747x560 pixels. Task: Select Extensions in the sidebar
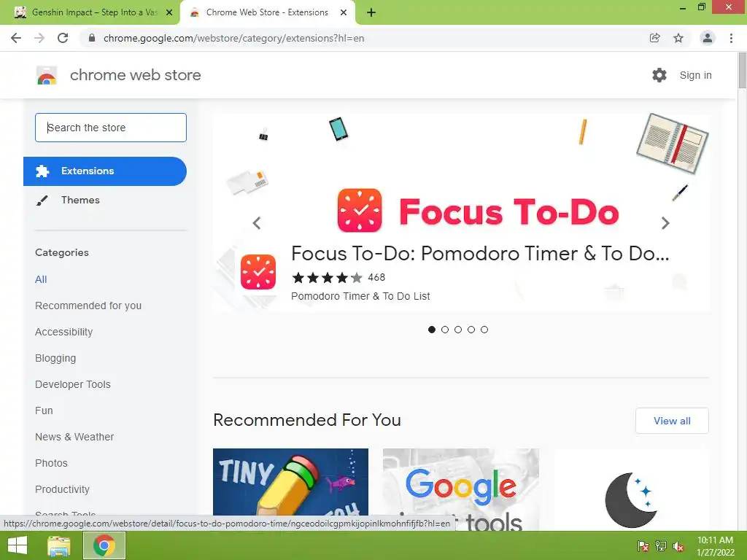pyautogui.click(x=105, y=171)
